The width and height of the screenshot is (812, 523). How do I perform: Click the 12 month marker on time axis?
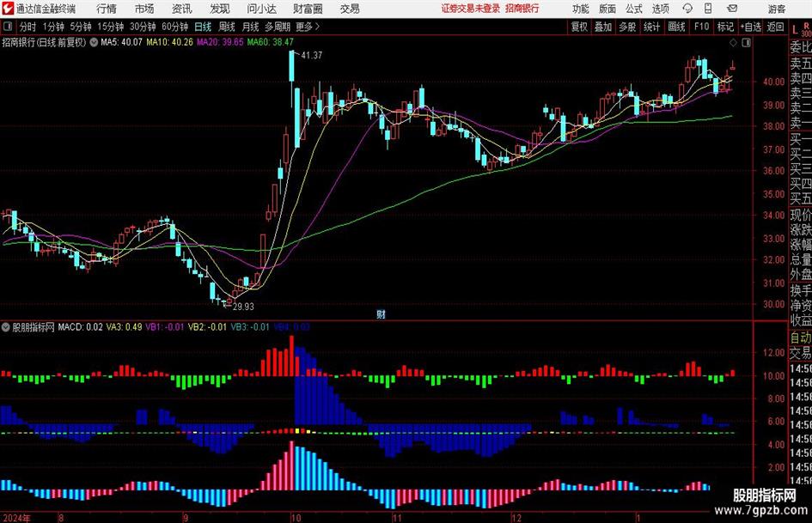click(x=516, y=518)
